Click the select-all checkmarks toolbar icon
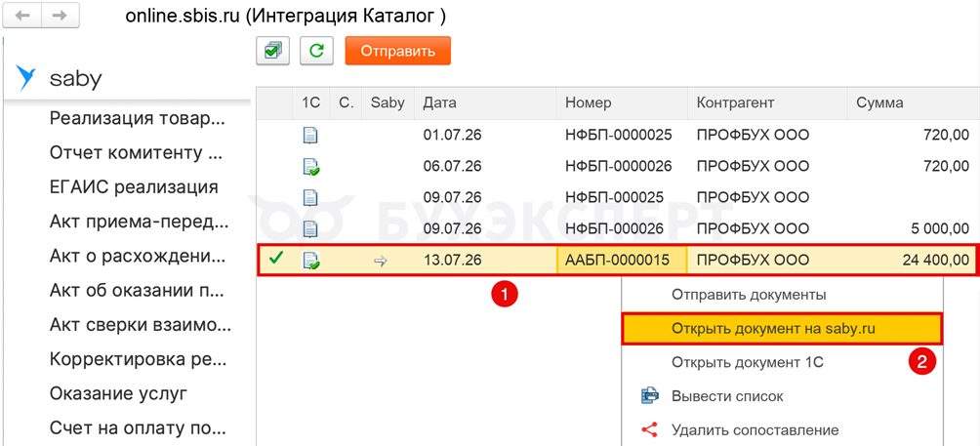This screenshot has height=446, width=980. tap(273, 51)
